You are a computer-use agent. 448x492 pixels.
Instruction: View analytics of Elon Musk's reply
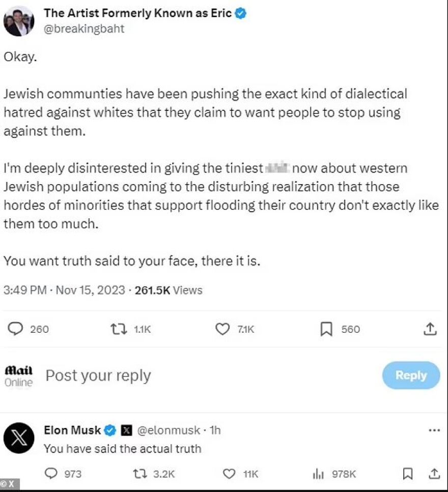coord(318,474)
